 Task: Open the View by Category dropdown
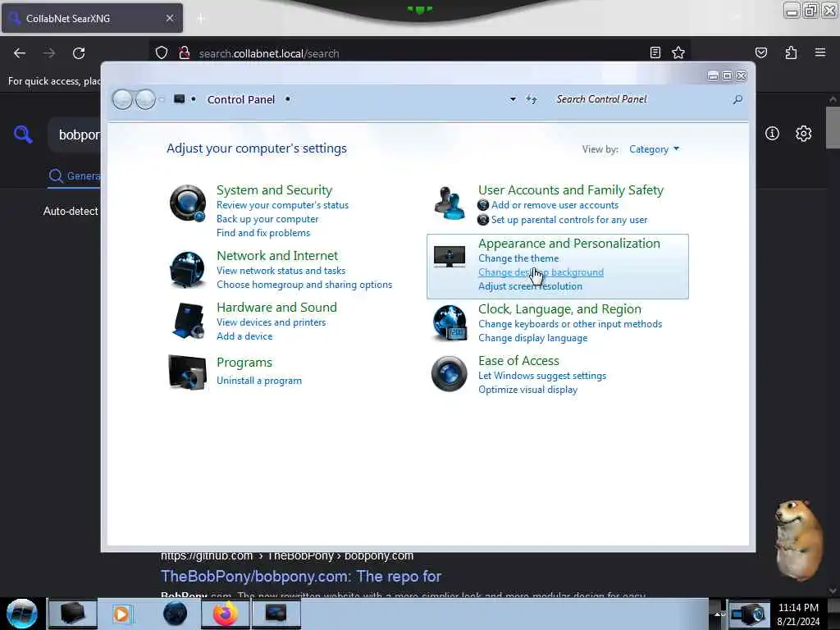tap(654, 149)
